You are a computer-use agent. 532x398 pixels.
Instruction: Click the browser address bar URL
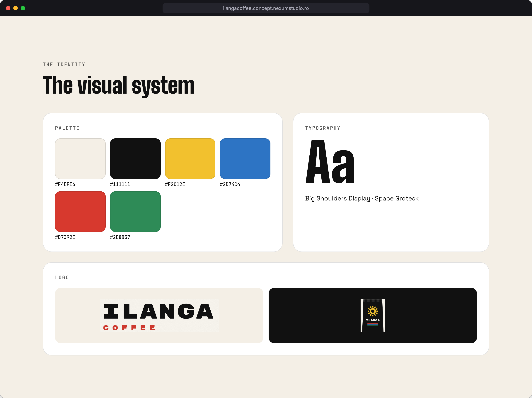pyautogui.click(x=266, y=8)
